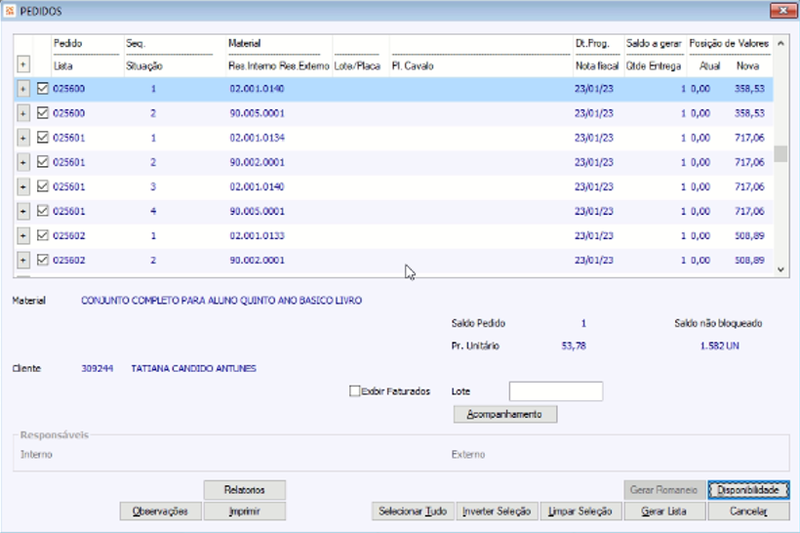Click the grid scrollbar down arrow
The width and height of the screenshot is (800, 533).
tap(781, 270)
